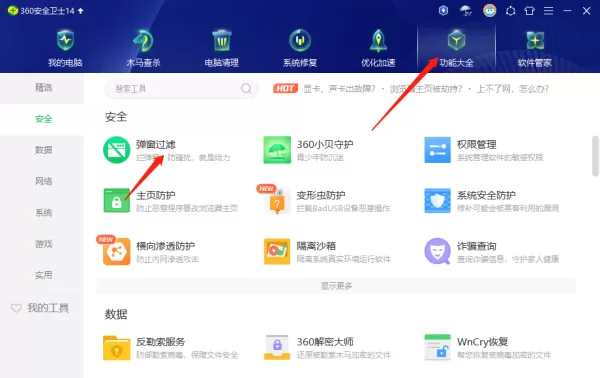Launch 诈骗查询 mask icon
Screen dimensions: 600x378
(438, 251)
